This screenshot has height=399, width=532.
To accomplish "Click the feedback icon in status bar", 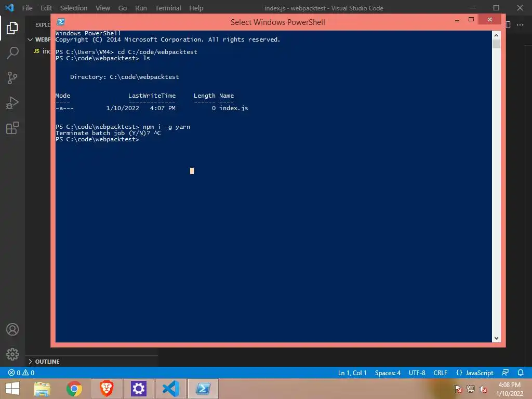I will pos(505,373).
